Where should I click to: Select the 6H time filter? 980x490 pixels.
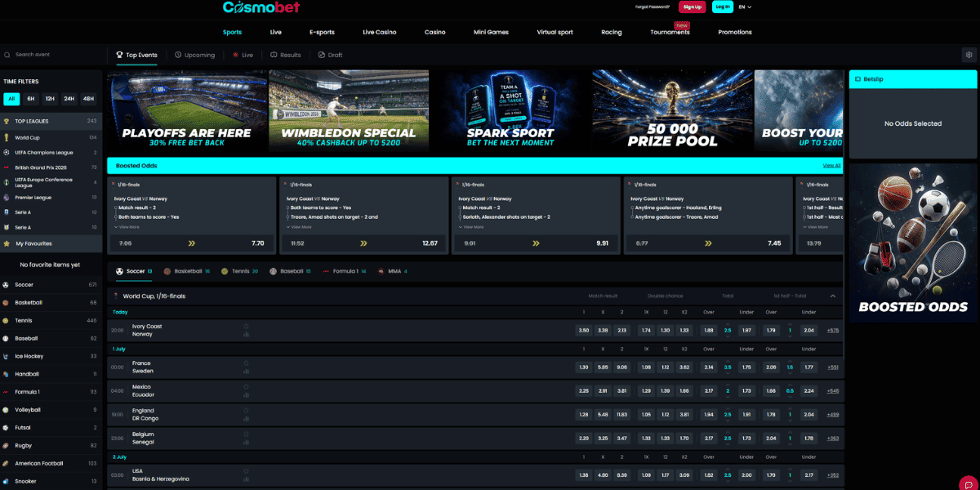coord(31,99)
